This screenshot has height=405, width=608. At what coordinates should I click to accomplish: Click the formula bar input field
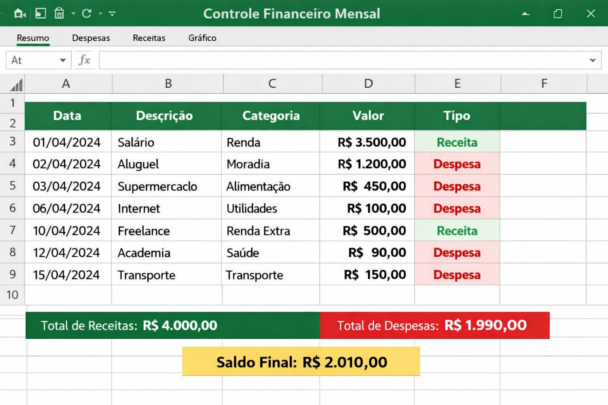[340, 60]
